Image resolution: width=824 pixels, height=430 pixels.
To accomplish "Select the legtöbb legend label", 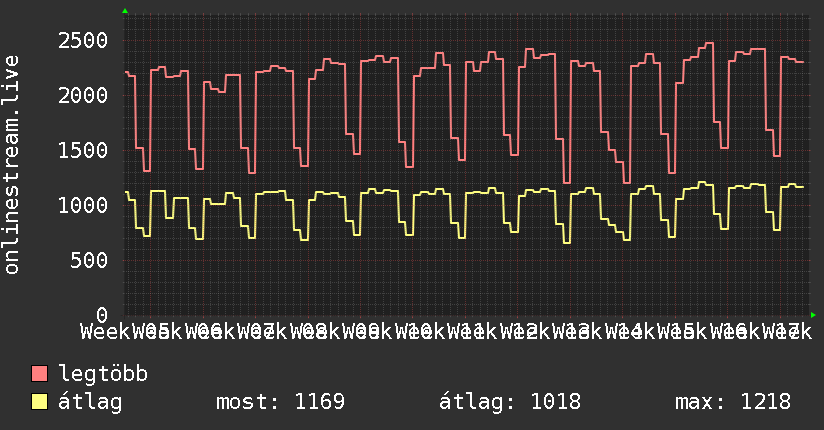I will coord(104,375).
